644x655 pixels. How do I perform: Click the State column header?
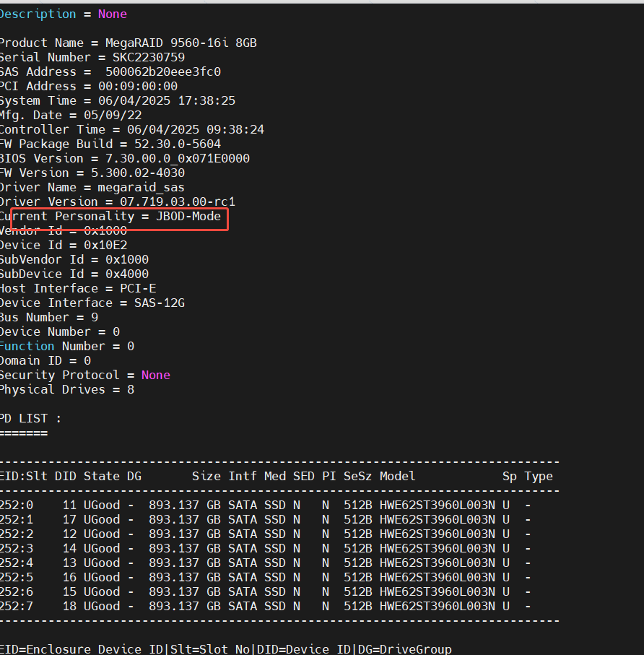click(x=102, y=476)
